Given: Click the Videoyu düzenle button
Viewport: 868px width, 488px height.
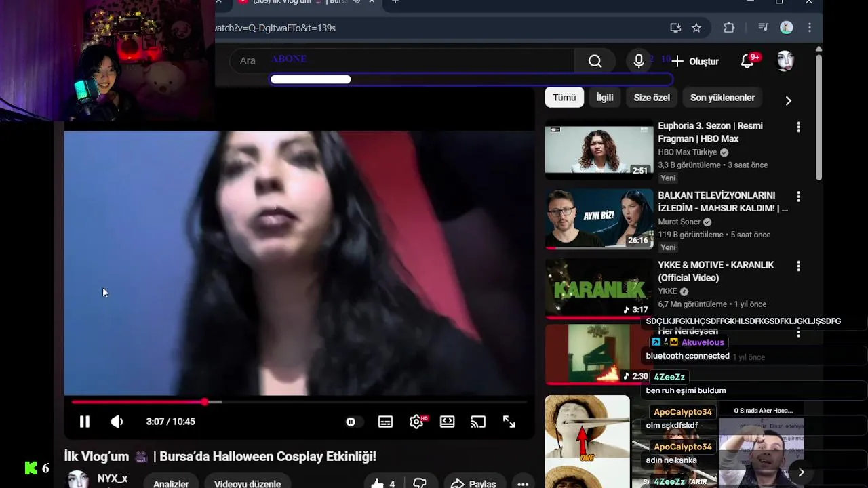Looking at the screenshot, I should point(248,483).
